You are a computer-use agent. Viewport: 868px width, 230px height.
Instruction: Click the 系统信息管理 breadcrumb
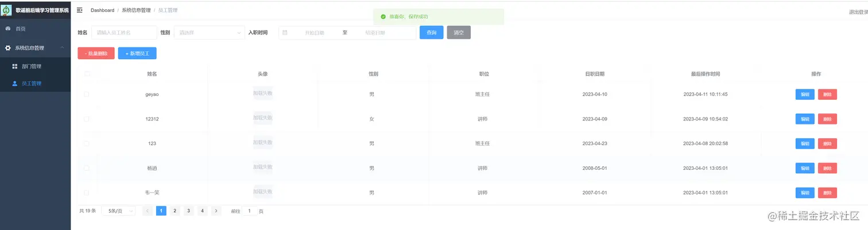pos(136,10)
